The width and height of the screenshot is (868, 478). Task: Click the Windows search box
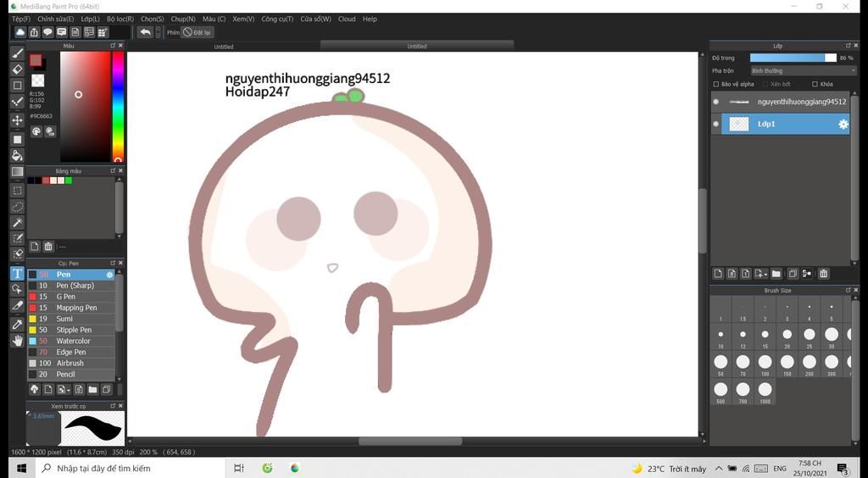pos(131,468)
